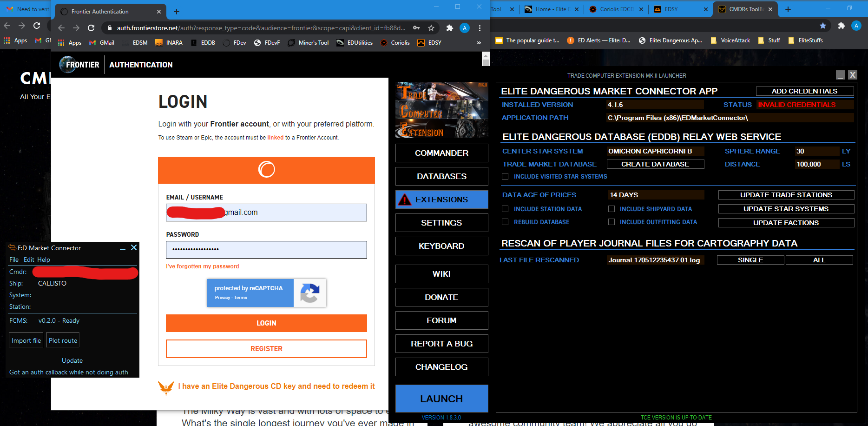Screen dimensions: 868x426
Task: Click Import file in E:D Market Connector
Action: click(26, 340)
